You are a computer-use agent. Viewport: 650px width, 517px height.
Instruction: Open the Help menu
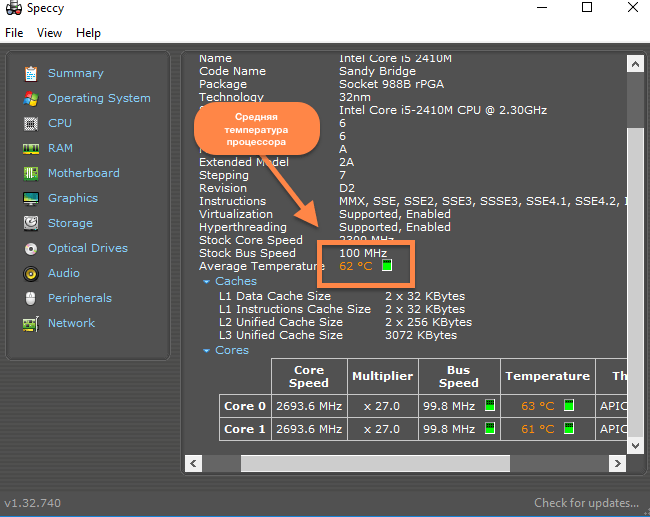[88, 33]
